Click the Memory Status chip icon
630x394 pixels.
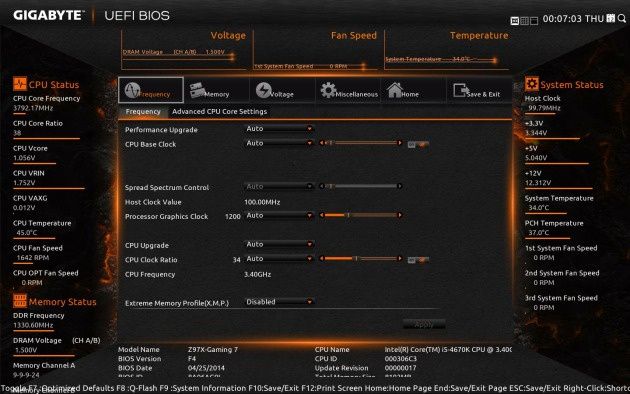tap(20, 301)
